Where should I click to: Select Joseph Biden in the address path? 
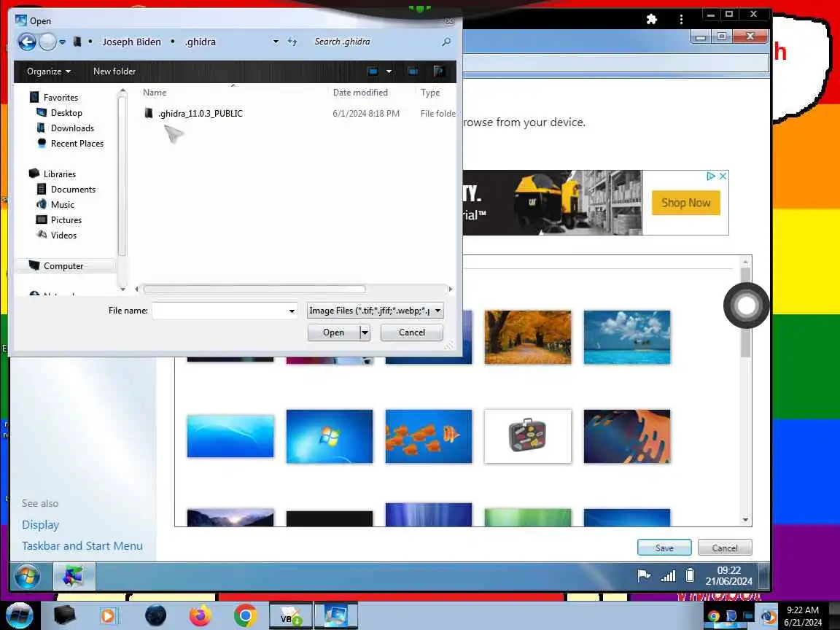point(131,42)
